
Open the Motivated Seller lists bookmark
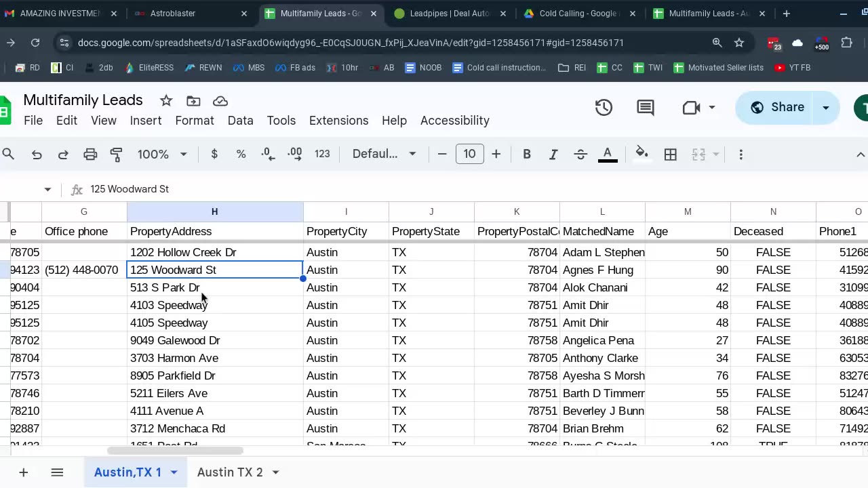[718, 68]
